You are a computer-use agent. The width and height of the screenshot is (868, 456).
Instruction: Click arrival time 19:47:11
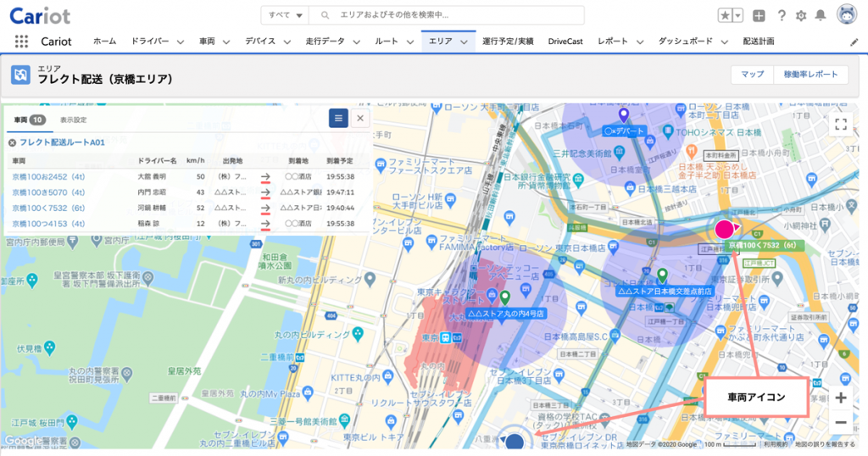pyautogui.click(x=341, y=192)
